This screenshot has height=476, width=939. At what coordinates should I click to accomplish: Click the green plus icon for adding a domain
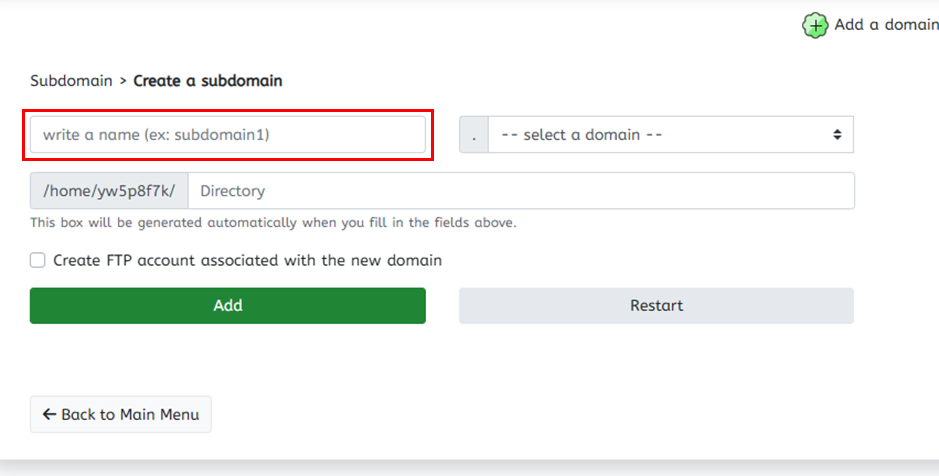point(815,26)
